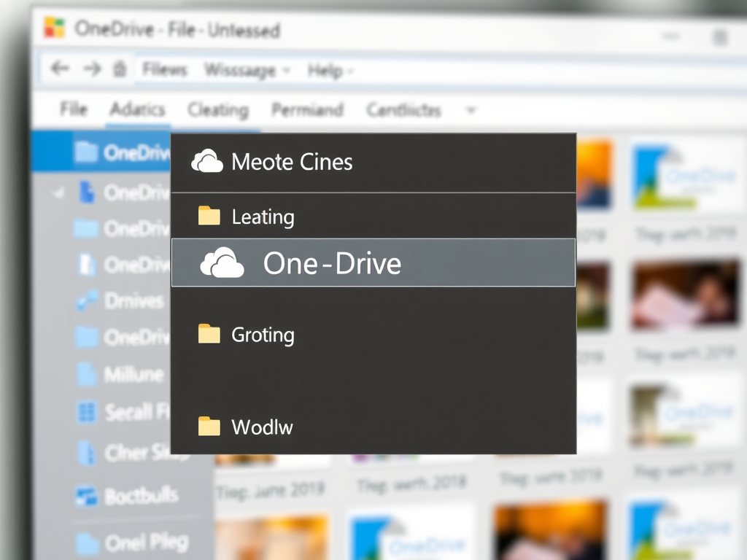
Task: Click the home icon beside the arrows
Action: click(120, 69)
